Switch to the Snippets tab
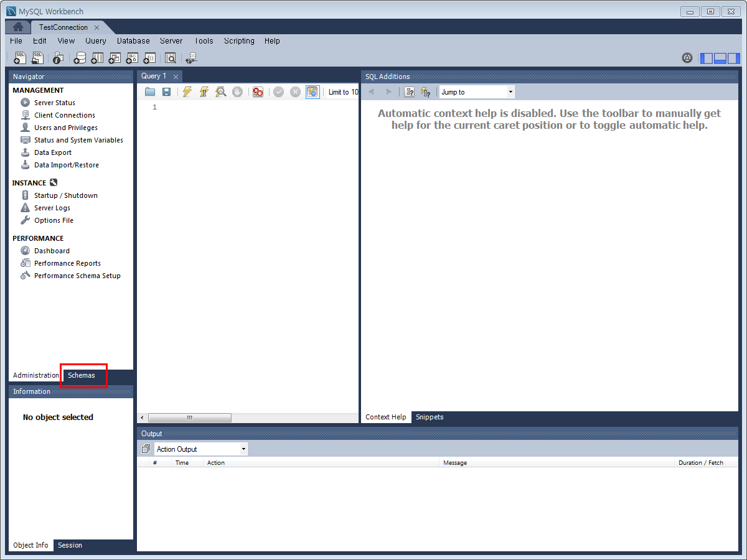 430,417
